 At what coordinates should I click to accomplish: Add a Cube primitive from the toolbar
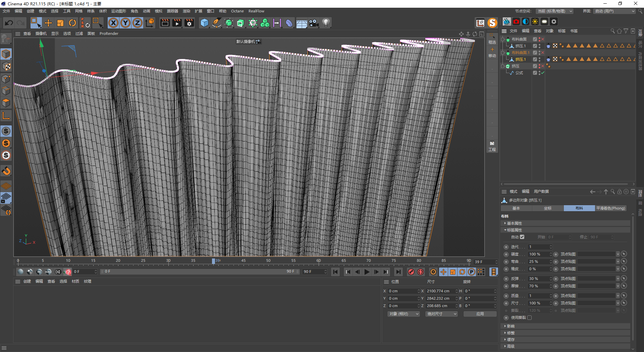click(204, 23)
